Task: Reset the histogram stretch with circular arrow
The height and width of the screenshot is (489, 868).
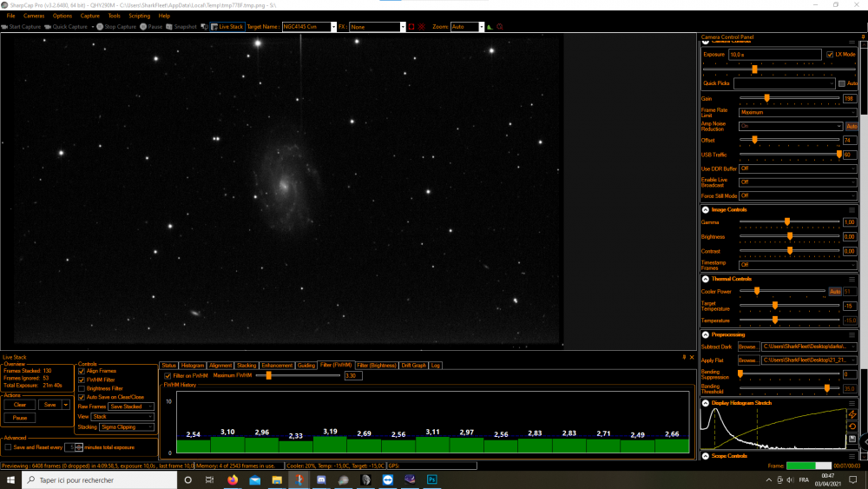Action: pyautogui.click(x=852, y=426)
